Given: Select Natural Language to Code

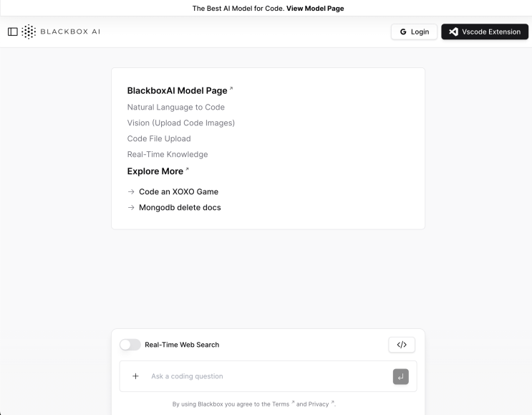Looking at the screenshot, I should pos(175,107).
